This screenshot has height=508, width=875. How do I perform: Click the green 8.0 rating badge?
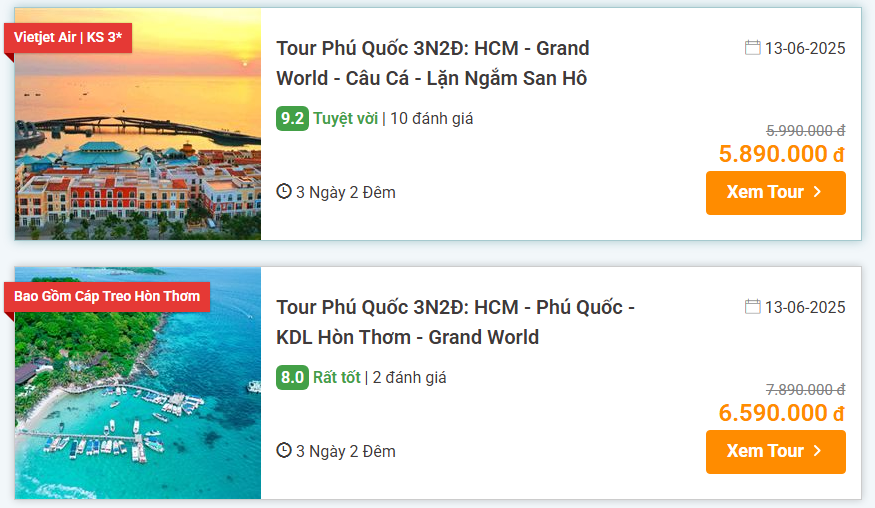coord(292,377)
